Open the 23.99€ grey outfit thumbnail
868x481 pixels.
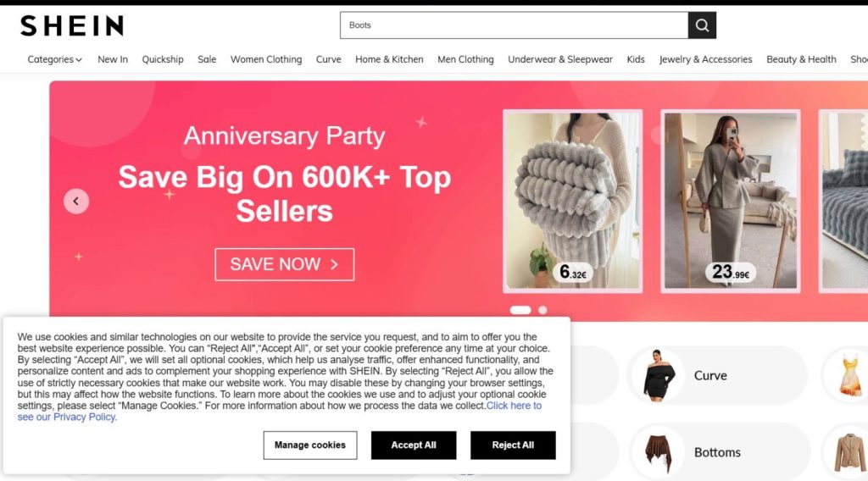(x=731, y=202)
